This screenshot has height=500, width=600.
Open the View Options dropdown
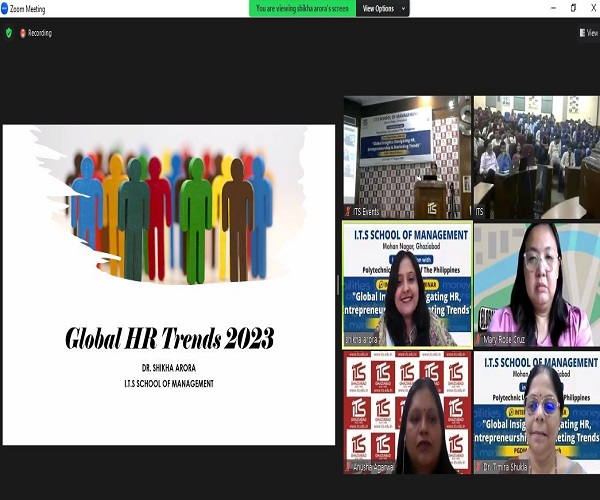pos(383,8)
